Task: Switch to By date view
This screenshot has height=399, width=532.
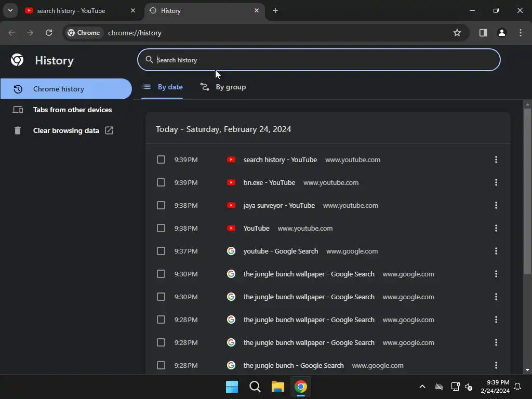Action: click(162, 87)
